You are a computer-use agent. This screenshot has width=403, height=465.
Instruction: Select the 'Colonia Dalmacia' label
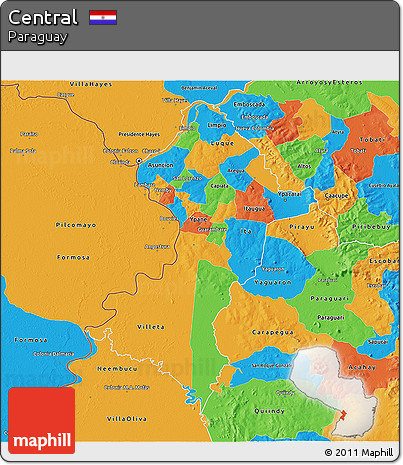coord(54,354)
